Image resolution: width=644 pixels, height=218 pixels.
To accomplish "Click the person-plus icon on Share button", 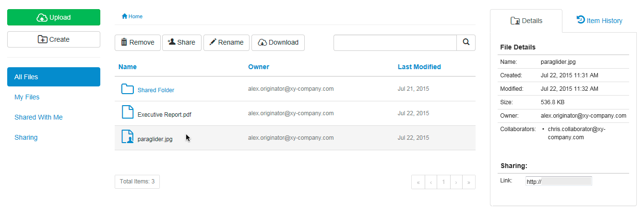I will (x=171, y=42).
